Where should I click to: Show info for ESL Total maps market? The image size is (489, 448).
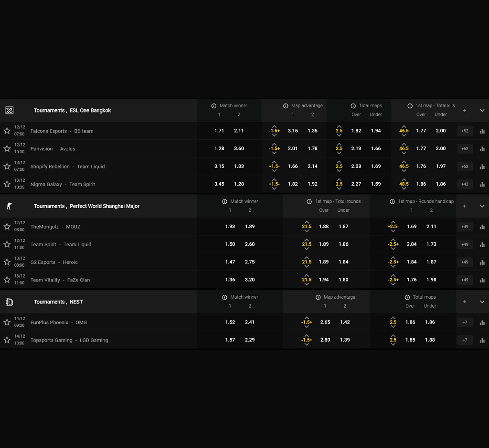[353, 106]
